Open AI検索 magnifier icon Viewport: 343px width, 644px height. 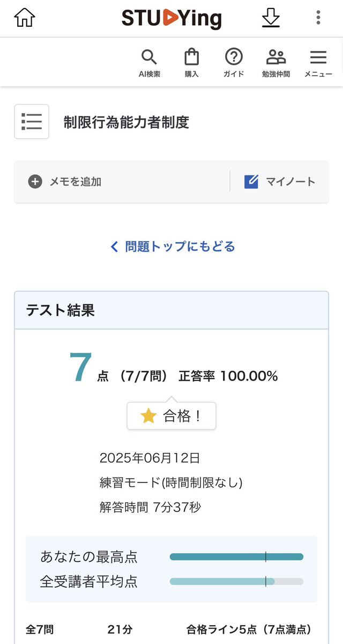click(x=149, y=62)
